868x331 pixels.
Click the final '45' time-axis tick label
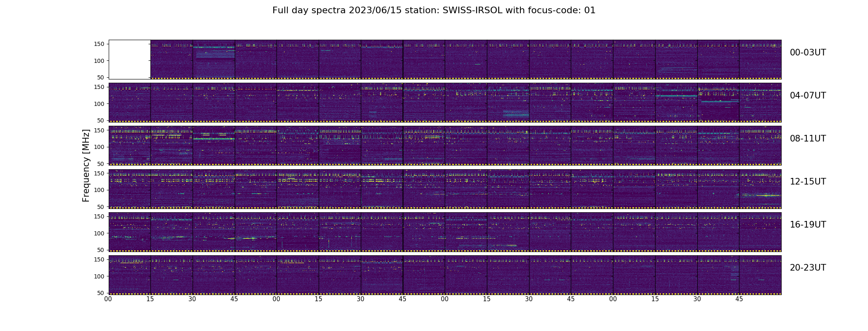point(739,299)
